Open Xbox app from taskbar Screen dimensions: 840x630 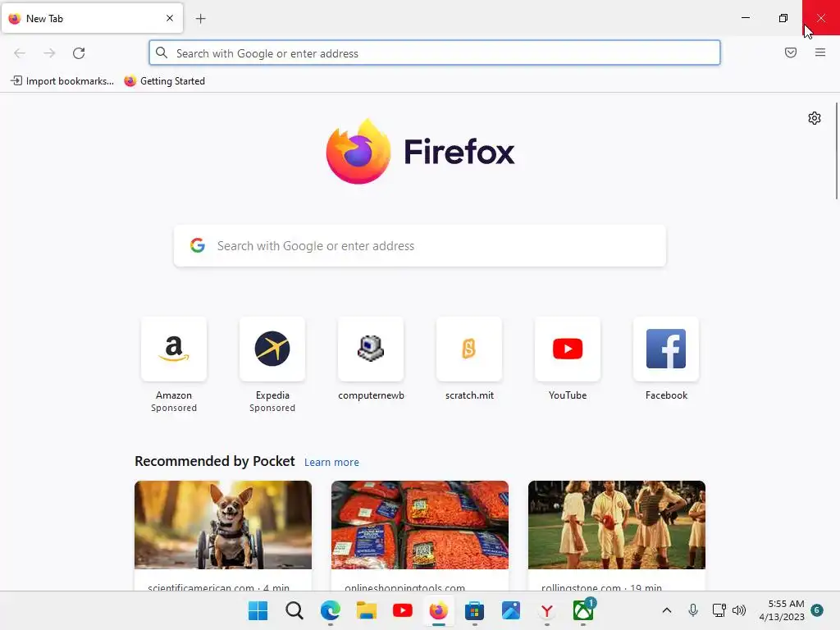point(583,609)
